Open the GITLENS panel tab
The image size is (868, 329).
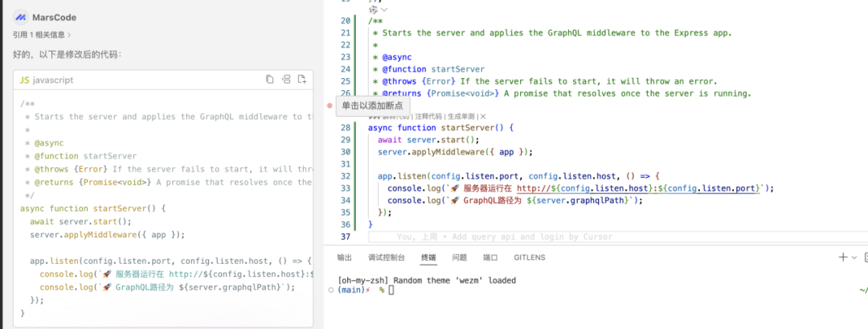(529, 257)
